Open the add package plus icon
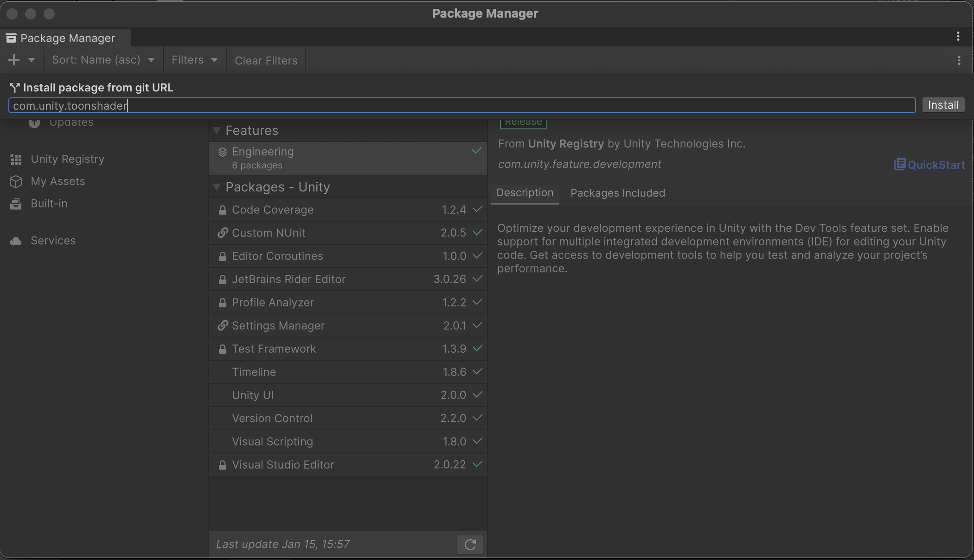 point(13,60)
